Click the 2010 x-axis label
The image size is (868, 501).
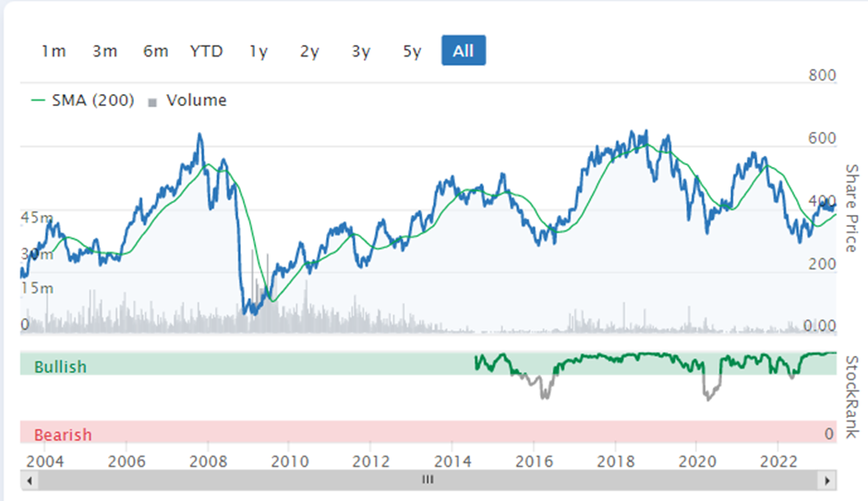(x=290, y=461)
